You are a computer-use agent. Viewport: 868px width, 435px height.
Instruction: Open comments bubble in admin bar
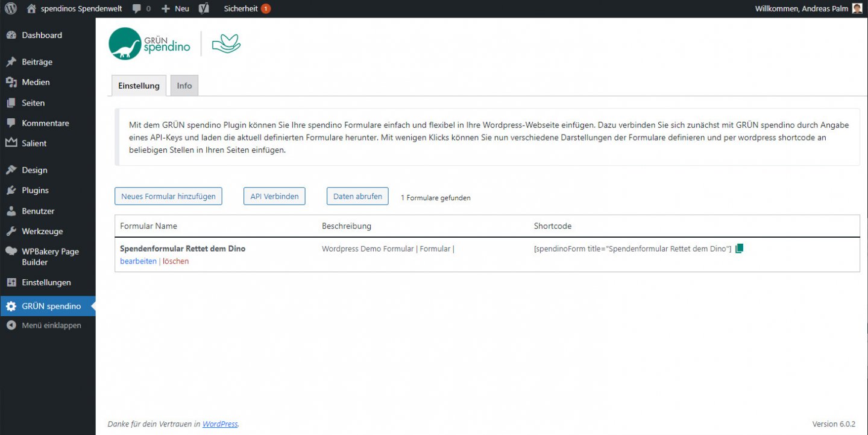point(137,8)
